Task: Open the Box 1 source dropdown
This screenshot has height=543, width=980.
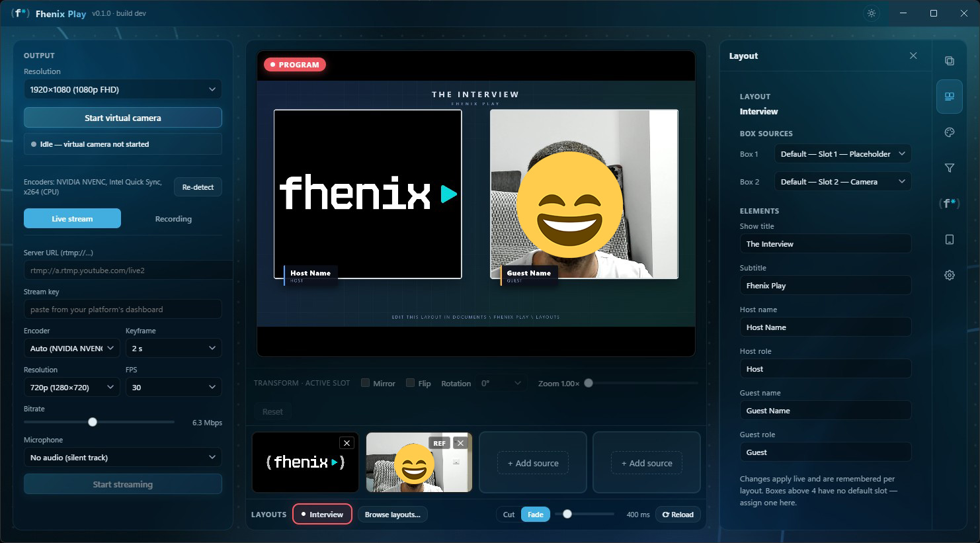Action: pyautogui.click(x=842, y=154)
